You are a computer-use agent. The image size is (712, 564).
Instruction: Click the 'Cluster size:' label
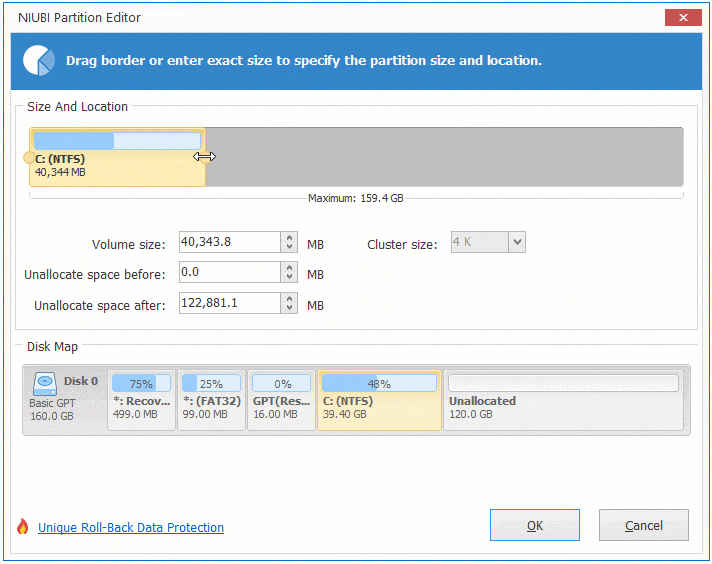click(x=402, y=245)
